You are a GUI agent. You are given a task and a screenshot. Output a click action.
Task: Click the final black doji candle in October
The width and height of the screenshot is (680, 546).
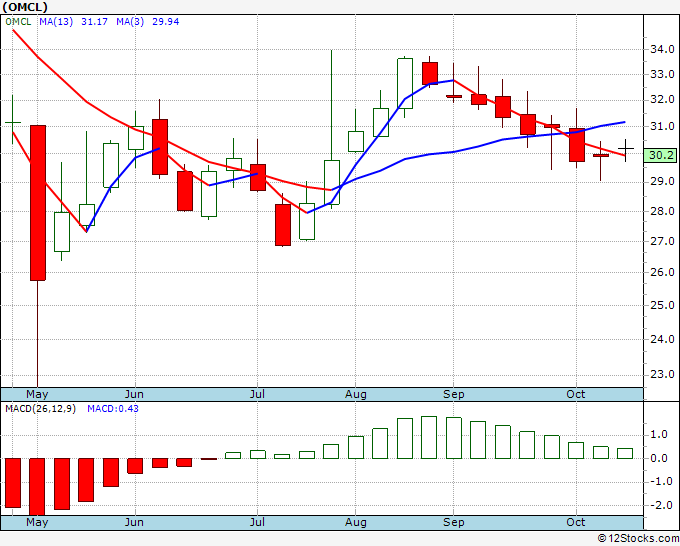click(x=626, y=150)
